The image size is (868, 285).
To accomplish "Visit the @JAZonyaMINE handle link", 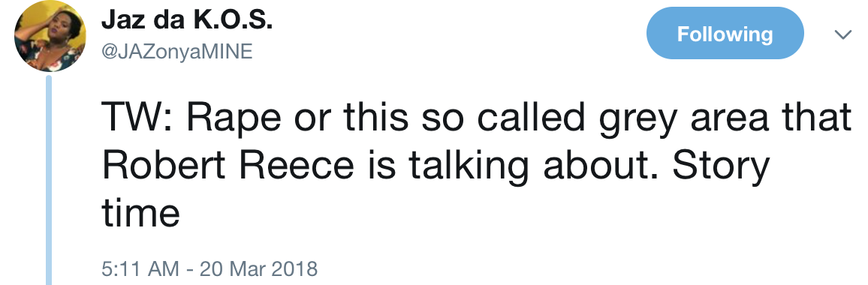I will (x=176, y=52).
